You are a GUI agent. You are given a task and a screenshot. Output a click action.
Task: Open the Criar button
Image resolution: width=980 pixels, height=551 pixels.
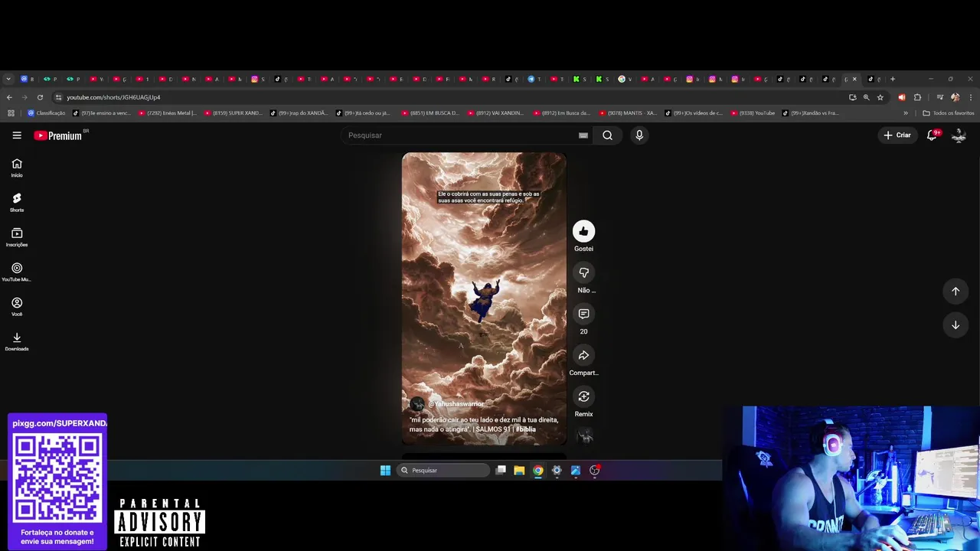[897, 135]
